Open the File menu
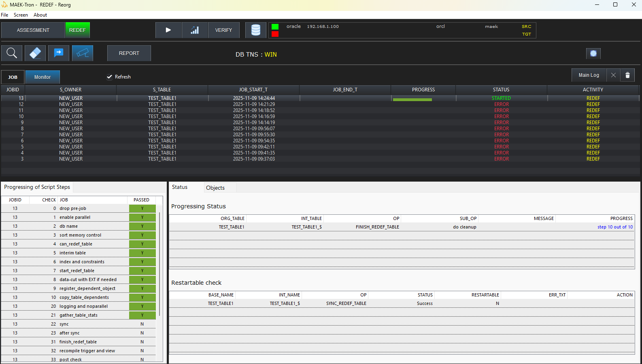 (x=4, y=15)
